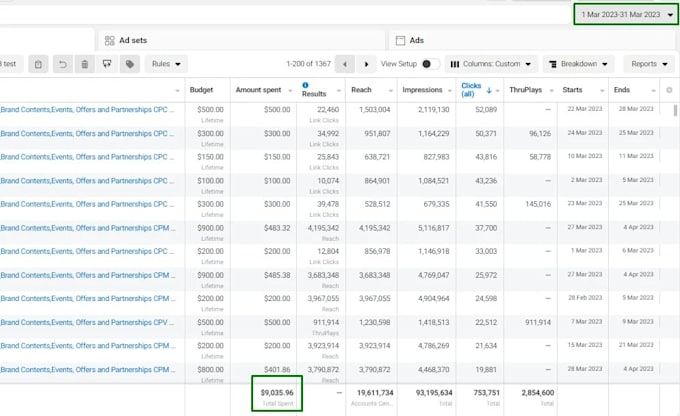Click the total clicks value 753,751
680x416 pixels.
coord(487,393)
